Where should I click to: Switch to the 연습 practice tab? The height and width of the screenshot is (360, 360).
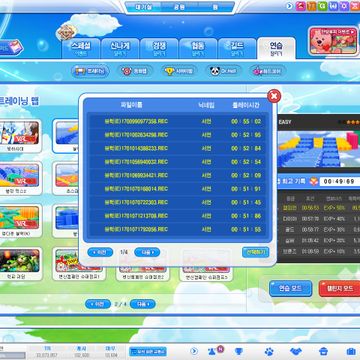(276, 49)
